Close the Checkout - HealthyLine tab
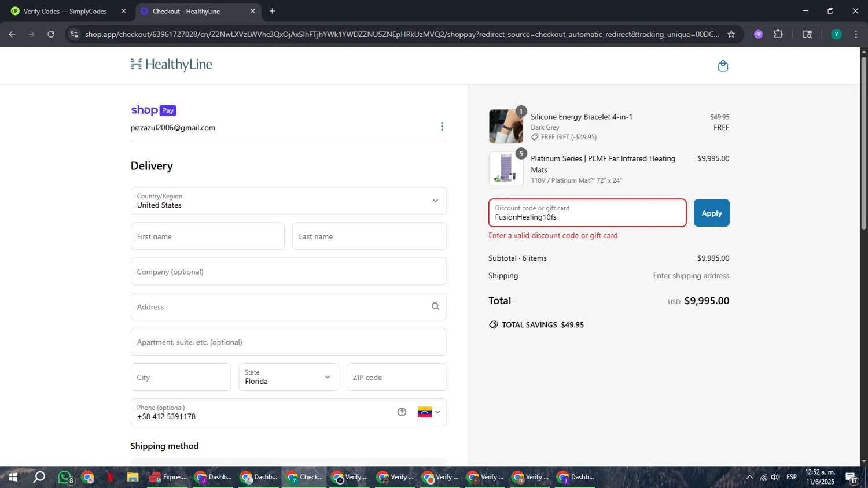Screen dimensions: 868x488 [x=252, y=11]
